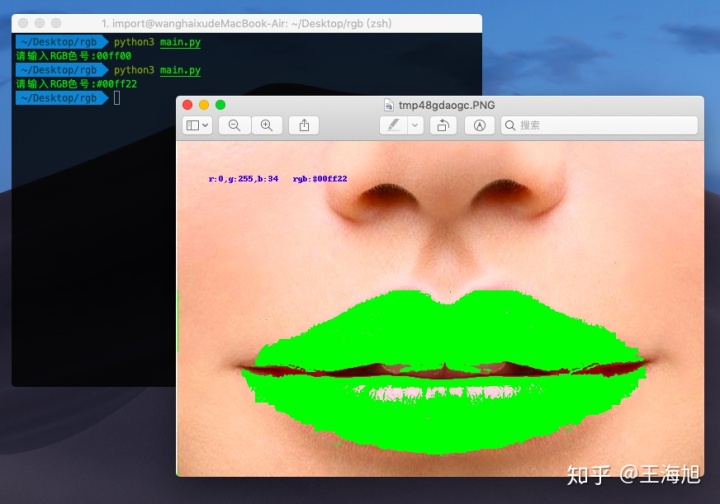
Task: Select the Markup pen tool
Action: click(394, 125)
